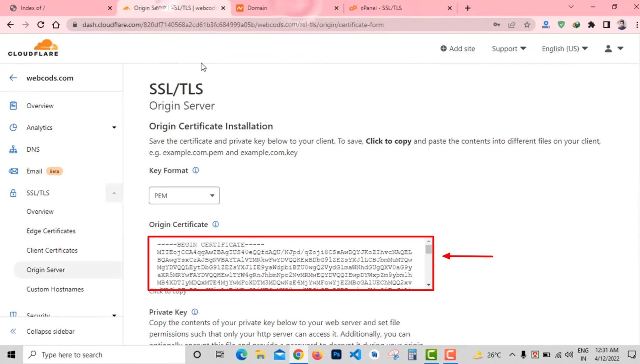The height and width of the screenshot is (364, 640).
Task: Expand the Analytics sidebar section
Action: (x=114, y=127)
